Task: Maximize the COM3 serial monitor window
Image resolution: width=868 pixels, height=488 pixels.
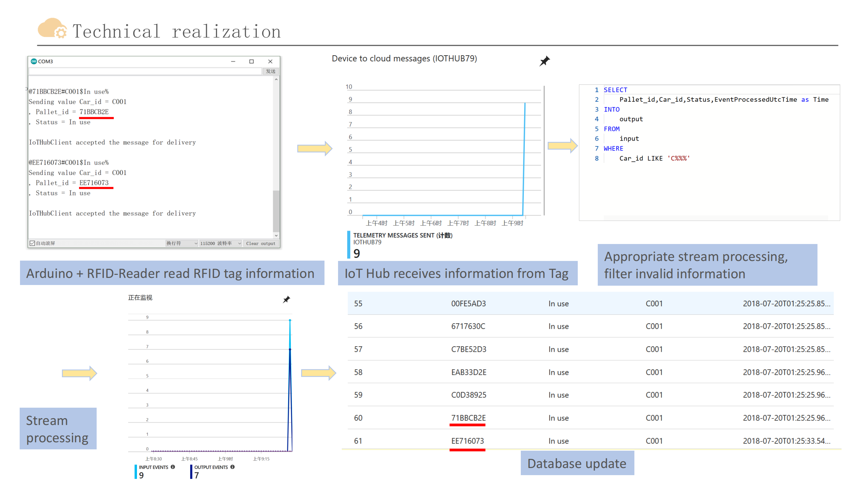Action: (251, 61)
